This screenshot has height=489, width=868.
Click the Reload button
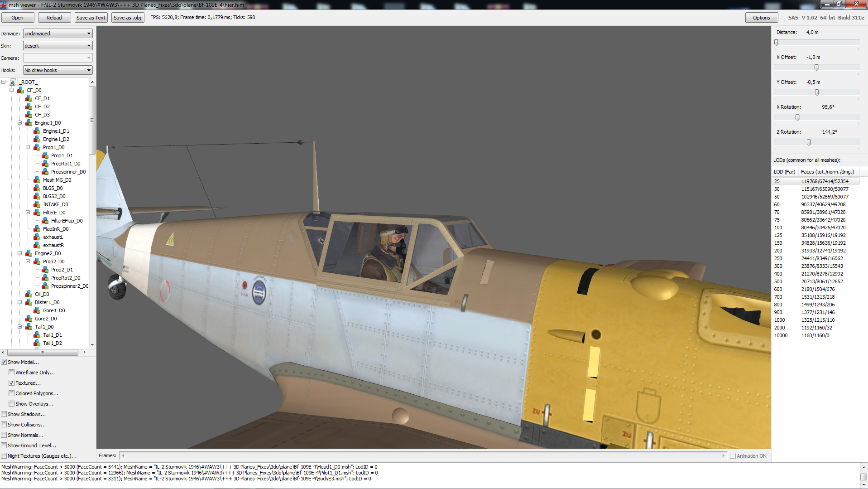tap(54, 18)
